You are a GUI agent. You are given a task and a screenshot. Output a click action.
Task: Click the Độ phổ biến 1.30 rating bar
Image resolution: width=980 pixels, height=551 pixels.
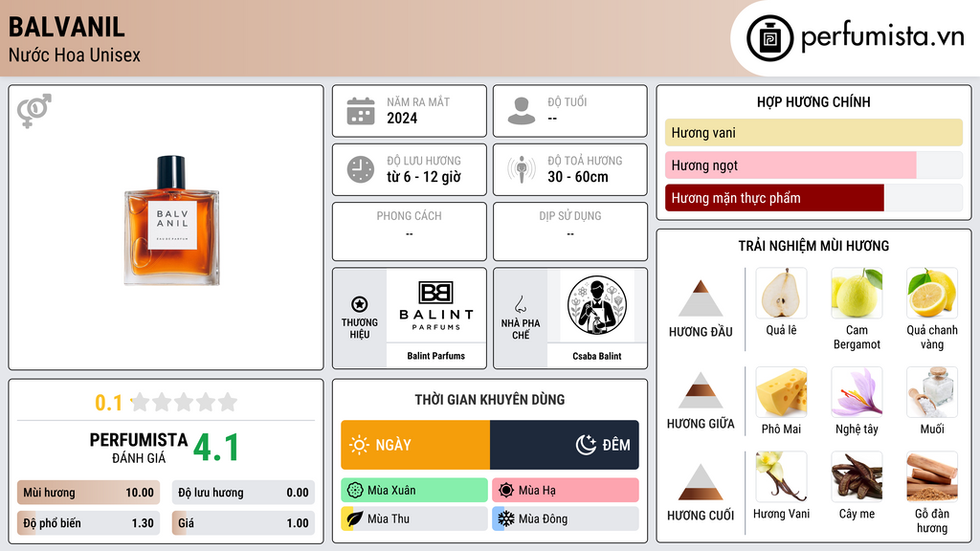(x=89, y=523)
